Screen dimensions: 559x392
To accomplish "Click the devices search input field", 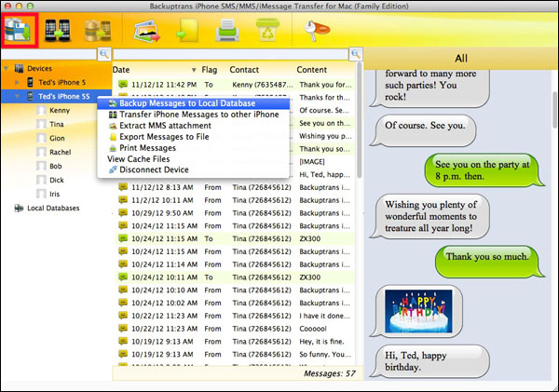I will coord(49,54).
